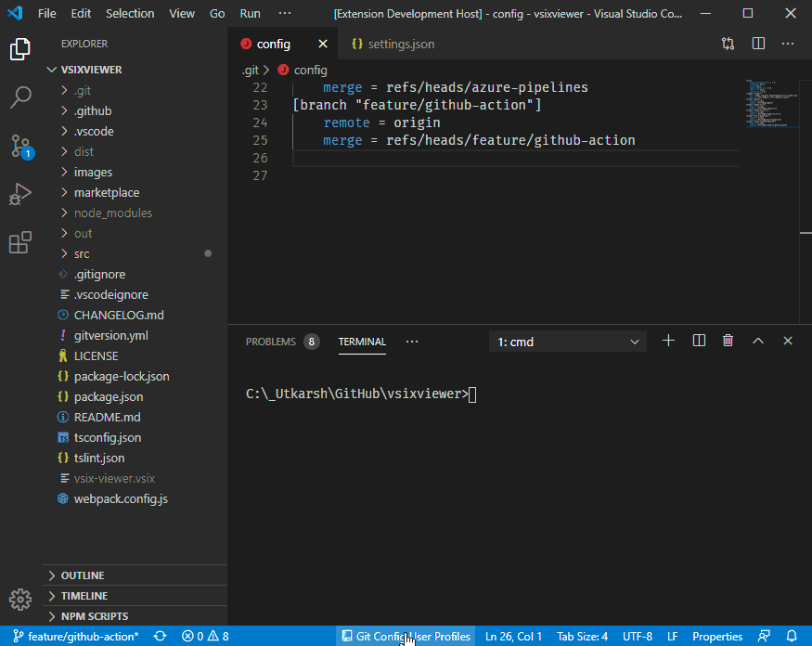This screenshot has height=646, width=812.
Task: Open editor More Actions ellipsis
Action: click(788, 44)
